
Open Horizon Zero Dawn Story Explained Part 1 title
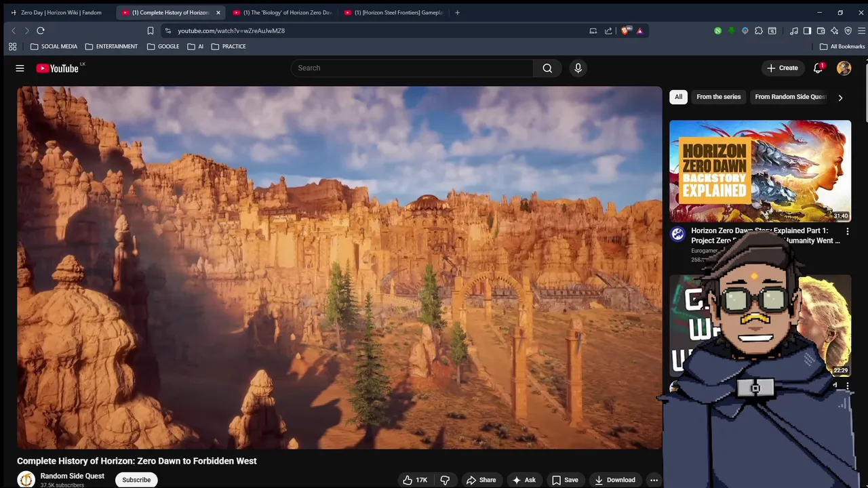tap(765, 235)
